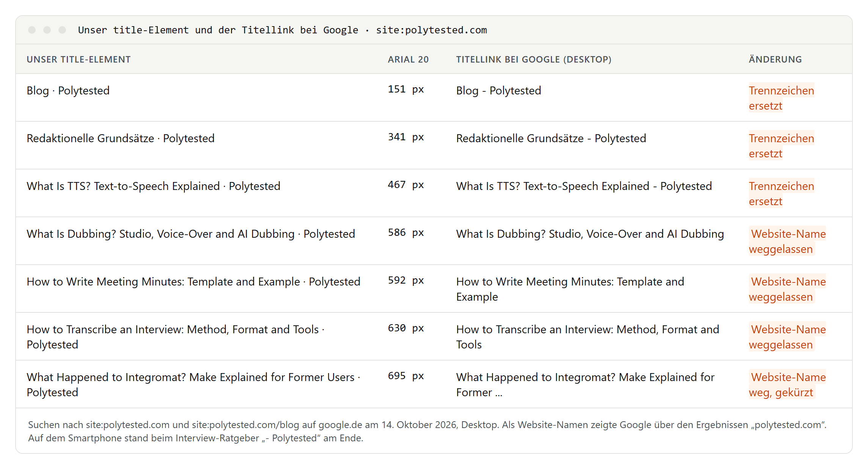Click 'Website-Name weg, gekürzt' label

(787, 385)
